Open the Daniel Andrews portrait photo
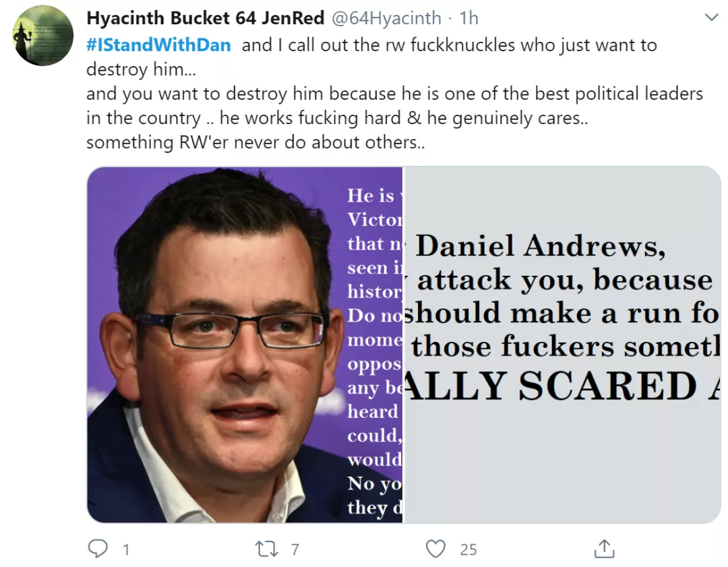728x567 pixels. (245, 345)
